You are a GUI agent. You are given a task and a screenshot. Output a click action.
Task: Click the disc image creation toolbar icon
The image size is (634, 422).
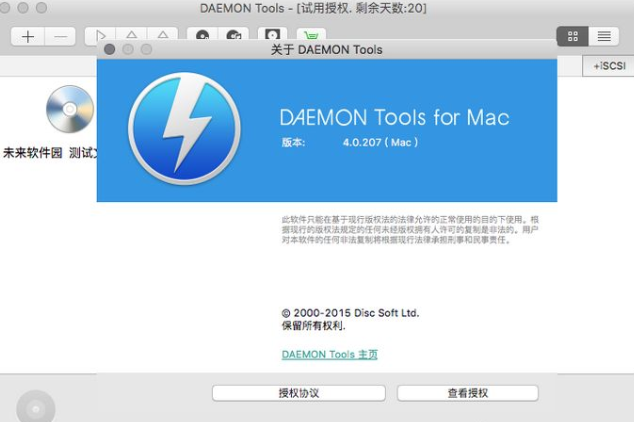(x=202, y=35)
